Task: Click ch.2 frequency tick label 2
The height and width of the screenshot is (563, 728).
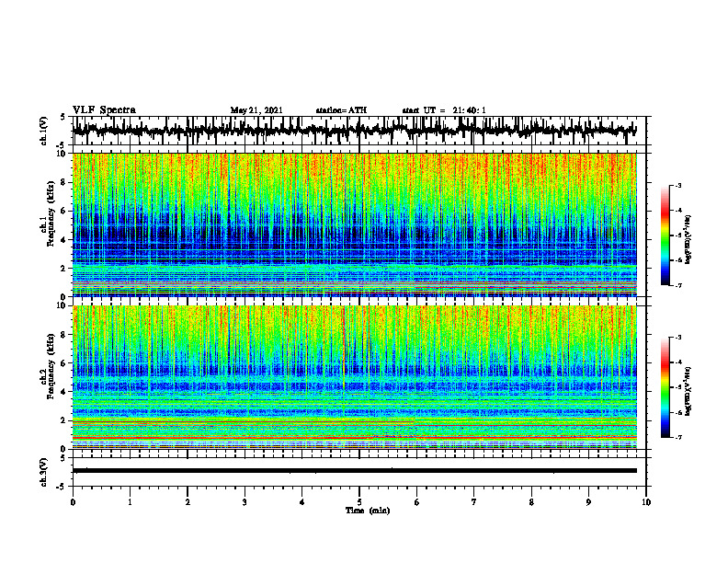Action: coord(63,420)
